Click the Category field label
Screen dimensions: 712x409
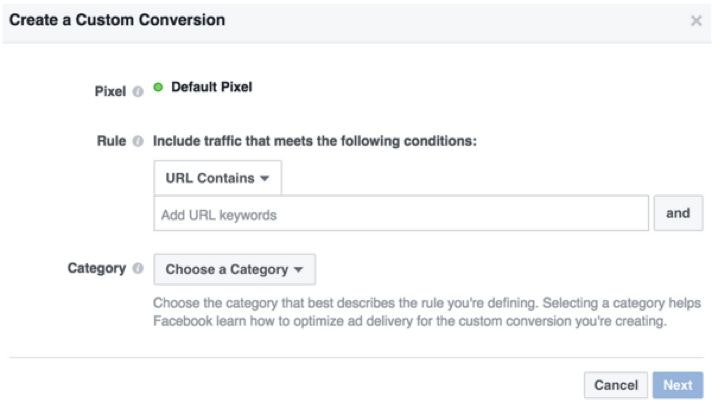[96, 269]
